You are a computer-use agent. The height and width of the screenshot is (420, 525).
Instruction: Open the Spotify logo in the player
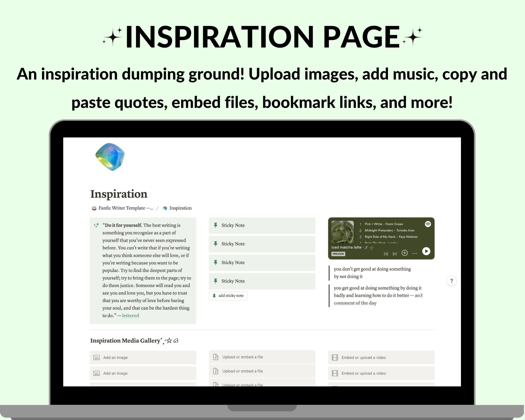[x=428, y=224]
